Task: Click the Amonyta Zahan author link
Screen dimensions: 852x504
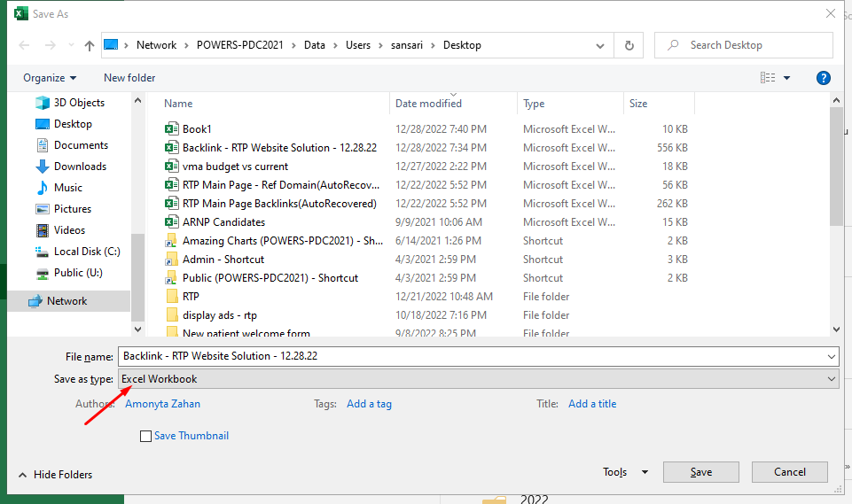Action: [162, 404]
